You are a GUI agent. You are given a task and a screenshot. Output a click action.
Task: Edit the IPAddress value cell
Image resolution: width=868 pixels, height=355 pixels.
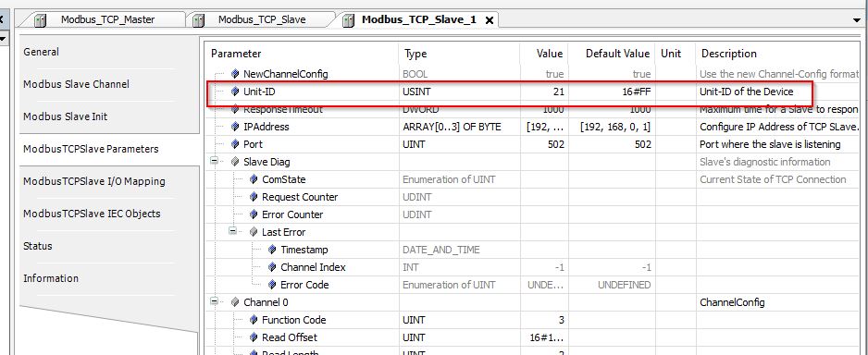click(x=544, y=127)
